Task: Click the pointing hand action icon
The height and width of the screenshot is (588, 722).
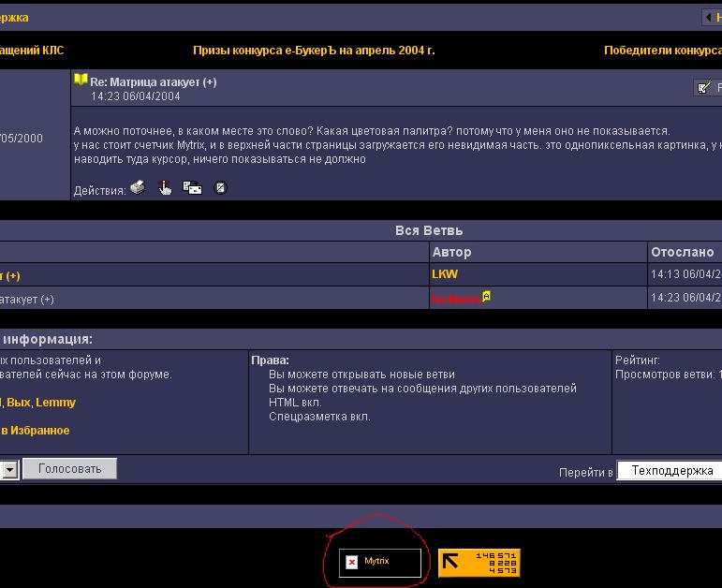Action: (x=165, y=188)
